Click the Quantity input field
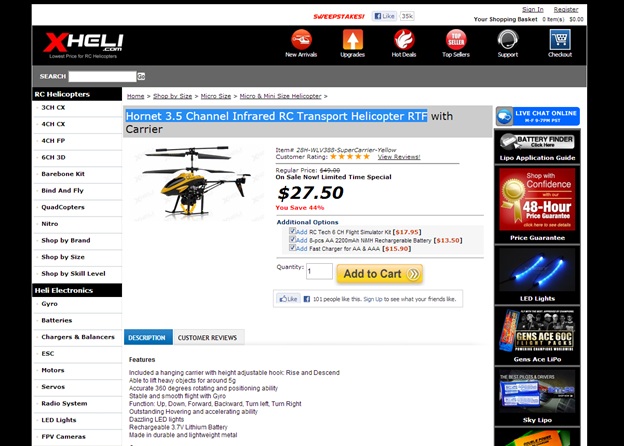The image size is (624, 446). coord(320,271)
